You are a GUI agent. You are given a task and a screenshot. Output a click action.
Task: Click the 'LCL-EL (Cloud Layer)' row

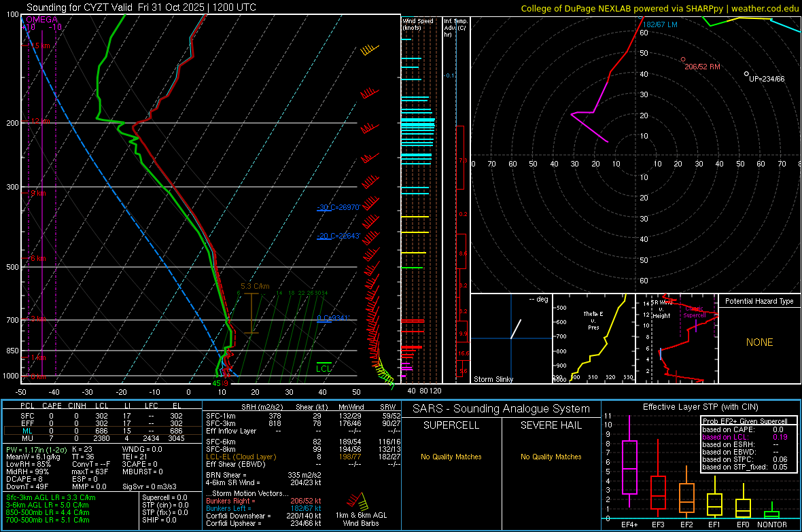[303, 457]
